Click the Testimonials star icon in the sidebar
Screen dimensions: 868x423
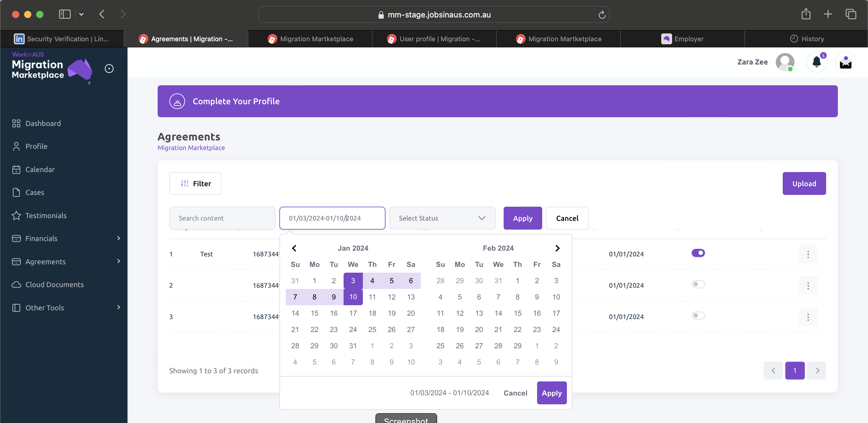(16, 215)
